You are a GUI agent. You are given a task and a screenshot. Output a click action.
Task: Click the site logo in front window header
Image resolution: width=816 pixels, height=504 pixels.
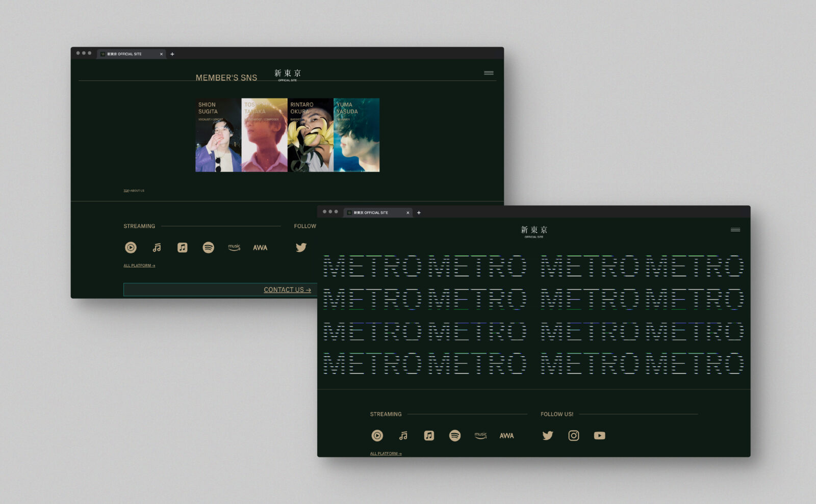coord(534,232)
